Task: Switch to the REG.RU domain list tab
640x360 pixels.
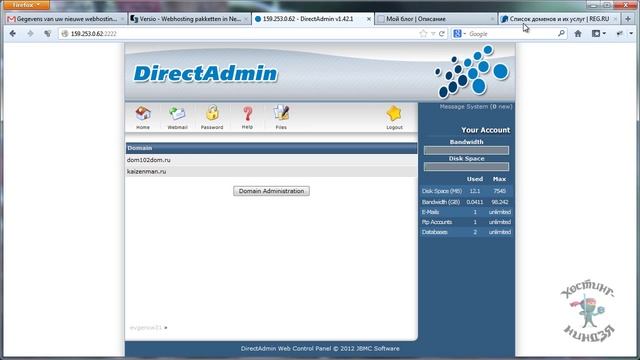Action: [x=559, y=19]
